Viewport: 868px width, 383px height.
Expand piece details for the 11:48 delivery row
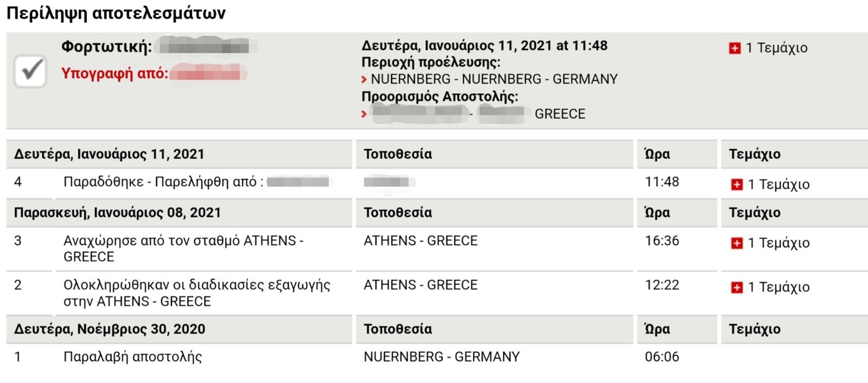pos(737,184)
